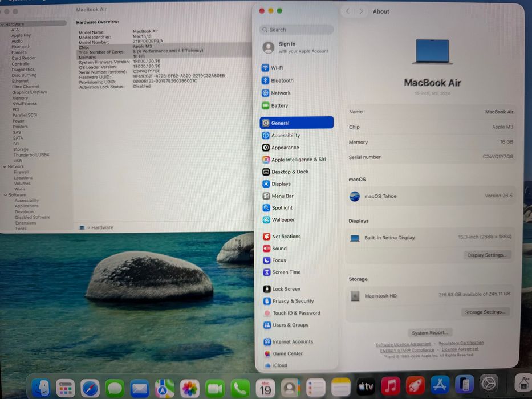Screen dimensions: 532x399
Task: Open Spotlight settings
Action: (x=297, y=207)
